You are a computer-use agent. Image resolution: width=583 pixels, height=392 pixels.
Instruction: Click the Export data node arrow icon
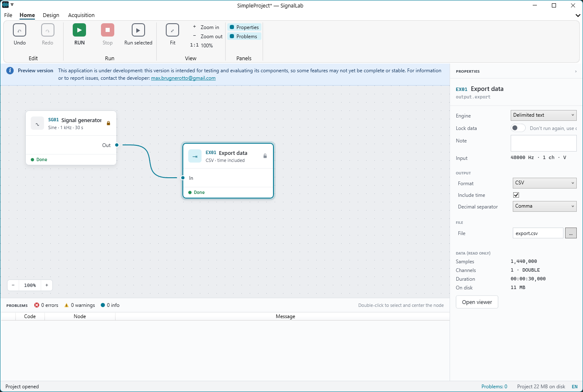(195, 156)
